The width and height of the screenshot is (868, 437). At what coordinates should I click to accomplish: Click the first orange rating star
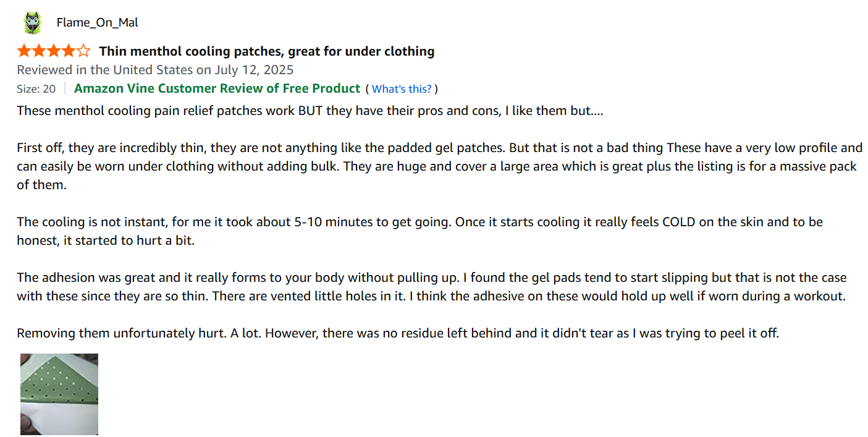pos(24,51)
